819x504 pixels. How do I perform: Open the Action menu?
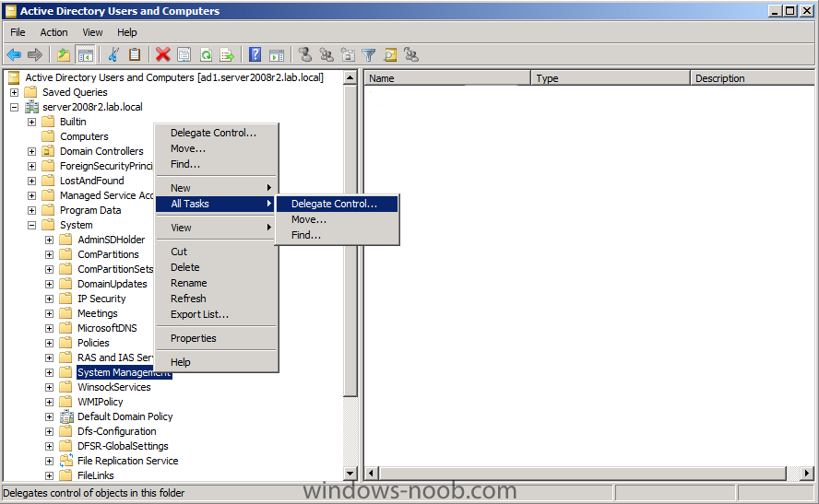pos(53,32)
